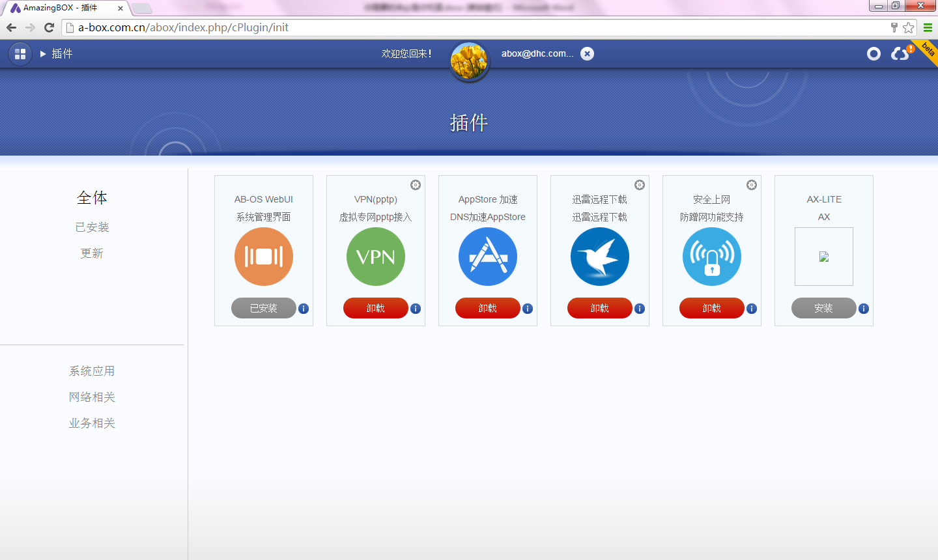The height and width of the screenshot is (560, 938).
Task: Select the 已安装 sidebar filter
Action: tap(92, 227)
